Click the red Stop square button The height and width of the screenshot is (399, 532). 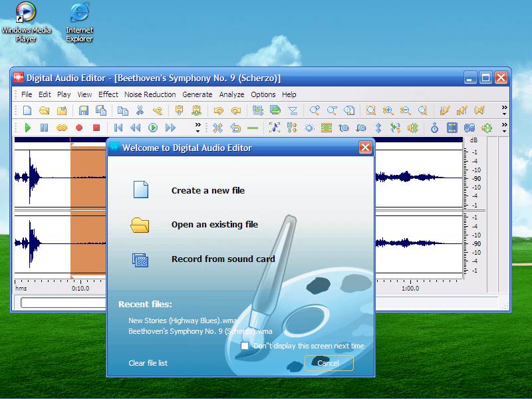point(96,128)
